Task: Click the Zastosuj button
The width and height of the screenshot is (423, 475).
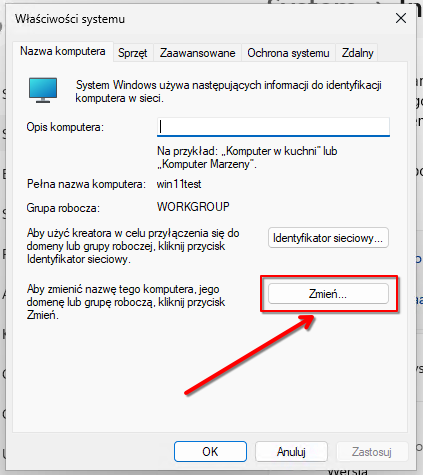Action: [372, 452]
